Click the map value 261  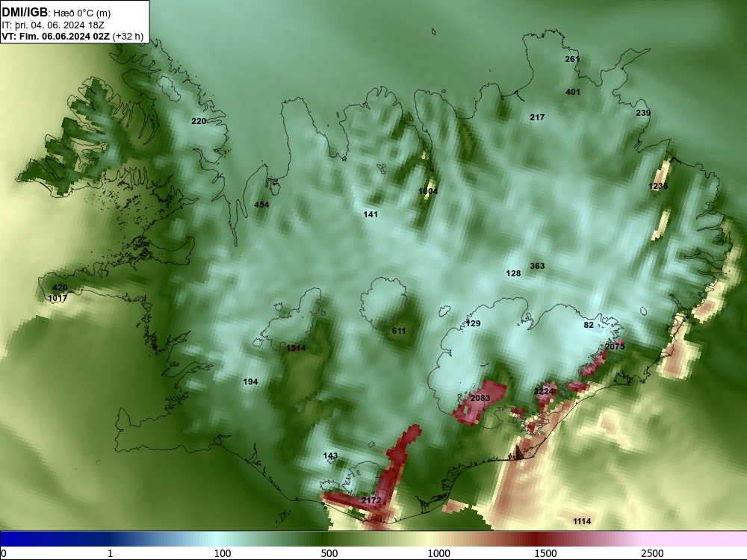click(572, 59)
